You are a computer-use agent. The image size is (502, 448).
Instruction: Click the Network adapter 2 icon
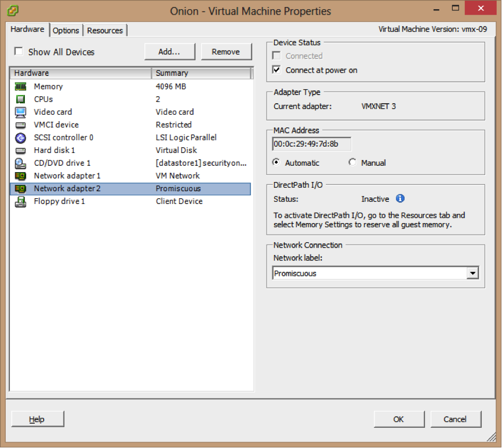pyautogui.click(x=20, y=188)
